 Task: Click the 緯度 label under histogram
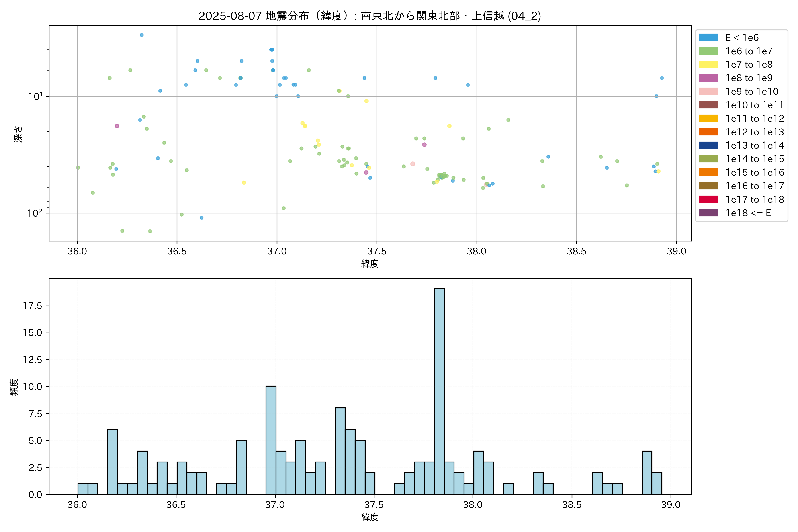pos(370,517)
